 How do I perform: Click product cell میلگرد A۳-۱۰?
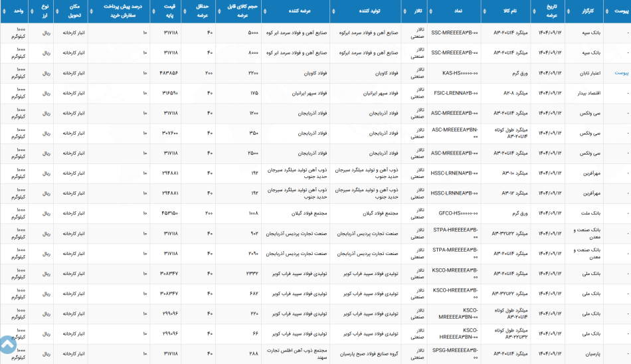[x=506, y=173]
